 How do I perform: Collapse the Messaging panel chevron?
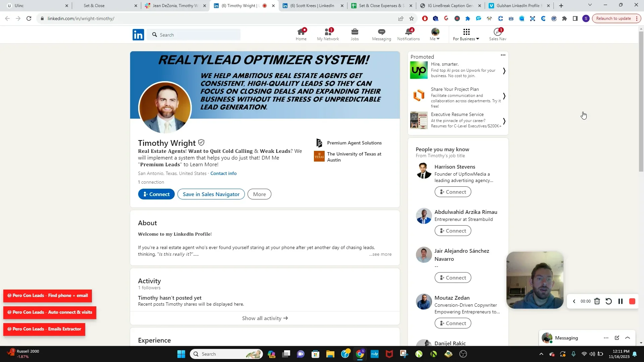(x=628, y=338)
